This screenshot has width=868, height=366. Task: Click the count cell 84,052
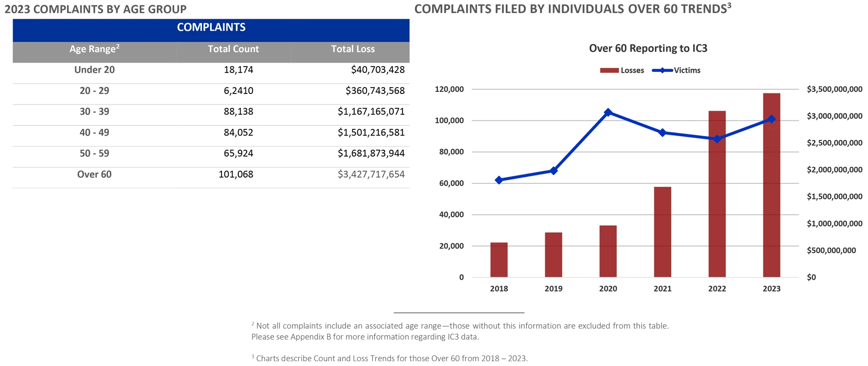(x=238, y=133)
